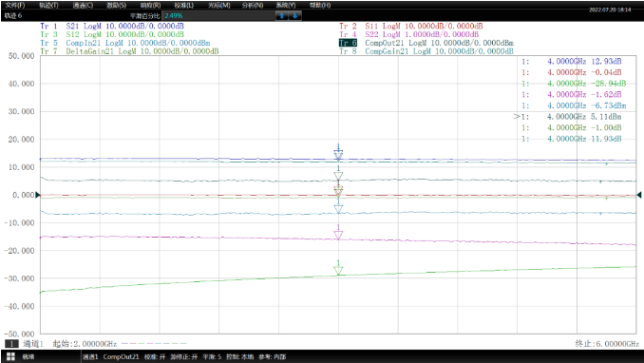
Task: Click the smoothing percentage up arrow
Action: coord(282,15)
